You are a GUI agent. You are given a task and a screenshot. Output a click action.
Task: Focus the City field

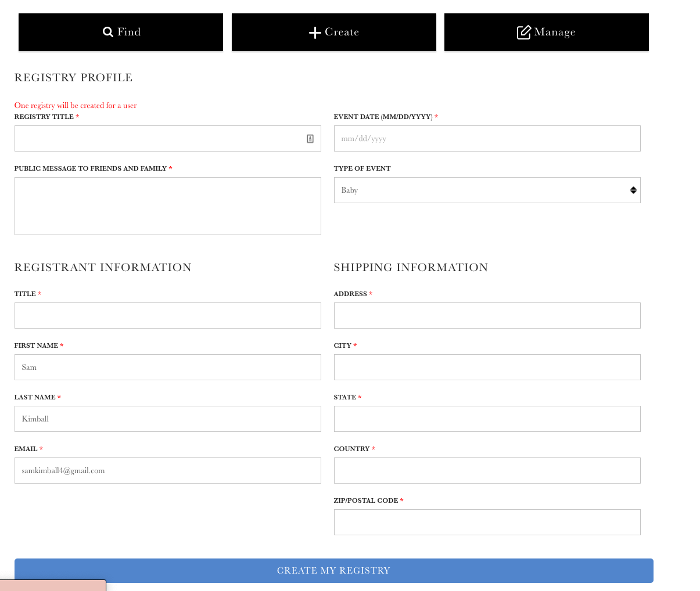[487, 367]
